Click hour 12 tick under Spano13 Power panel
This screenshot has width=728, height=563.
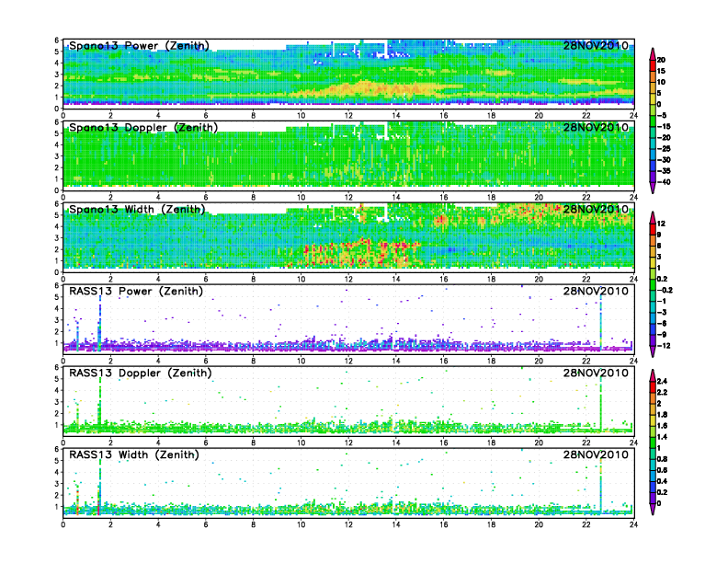click(x=348, y=116)
